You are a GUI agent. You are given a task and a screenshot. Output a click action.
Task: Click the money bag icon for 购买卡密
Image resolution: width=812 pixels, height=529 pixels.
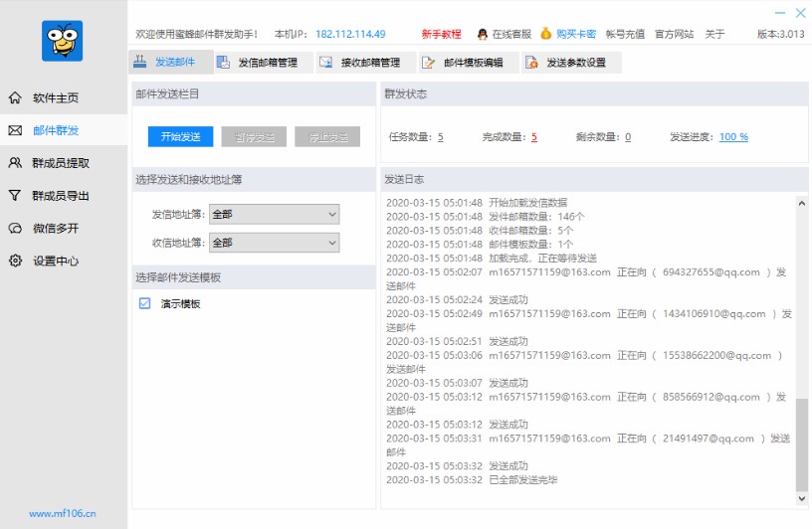(x=546, y=34)
